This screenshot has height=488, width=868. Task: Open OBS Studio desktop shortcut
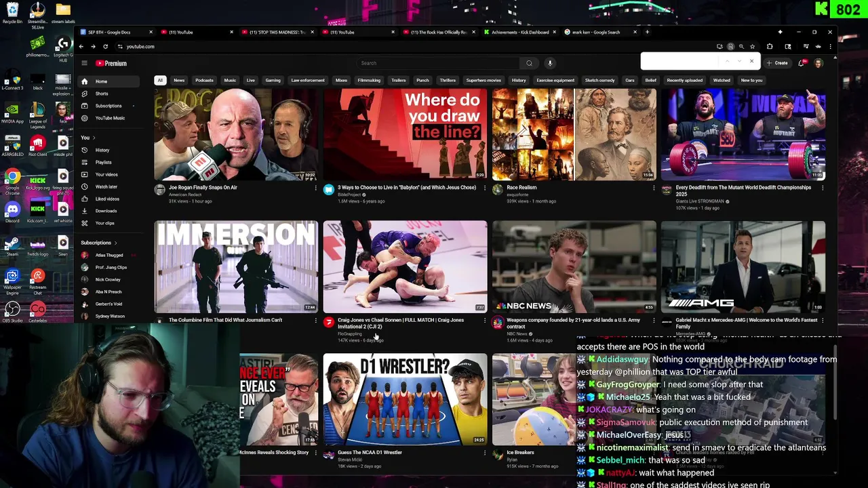coord(12,312)
